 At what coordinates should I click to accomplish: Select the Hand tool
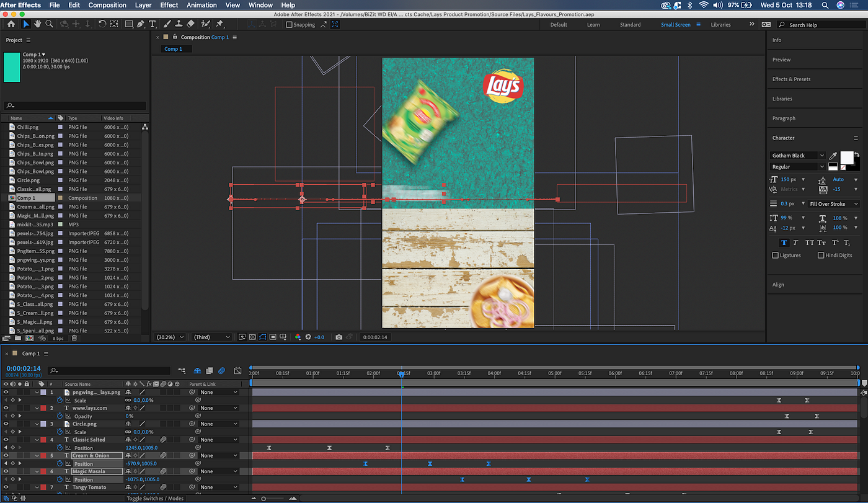coord(38,24)
